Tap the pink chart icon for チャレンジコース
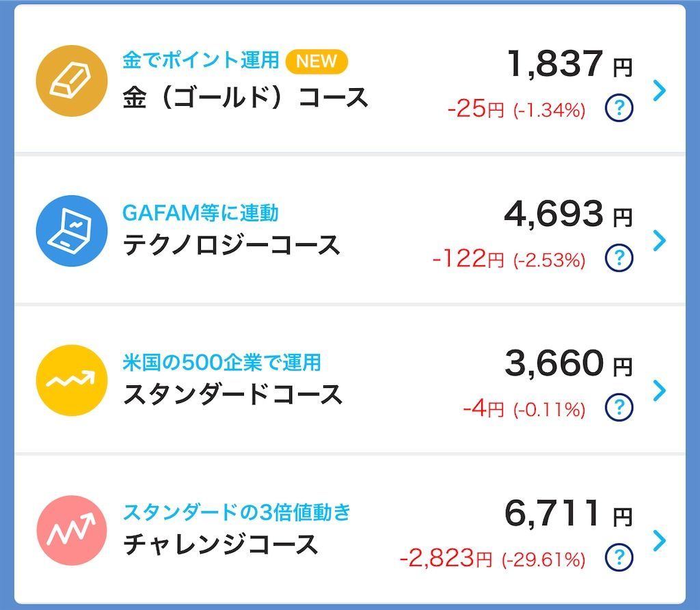Screen dimensions: 700x610 click(x=72, y=531)
